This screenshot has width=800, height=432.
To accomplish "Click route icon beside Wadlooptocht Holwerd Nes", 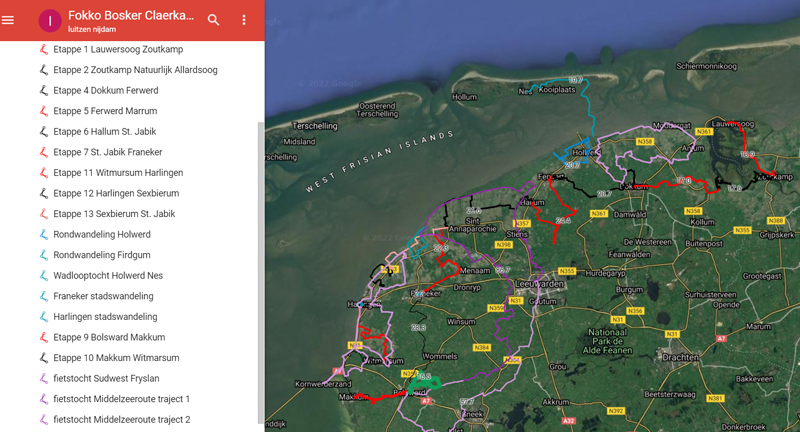I will tap(44, 275).
